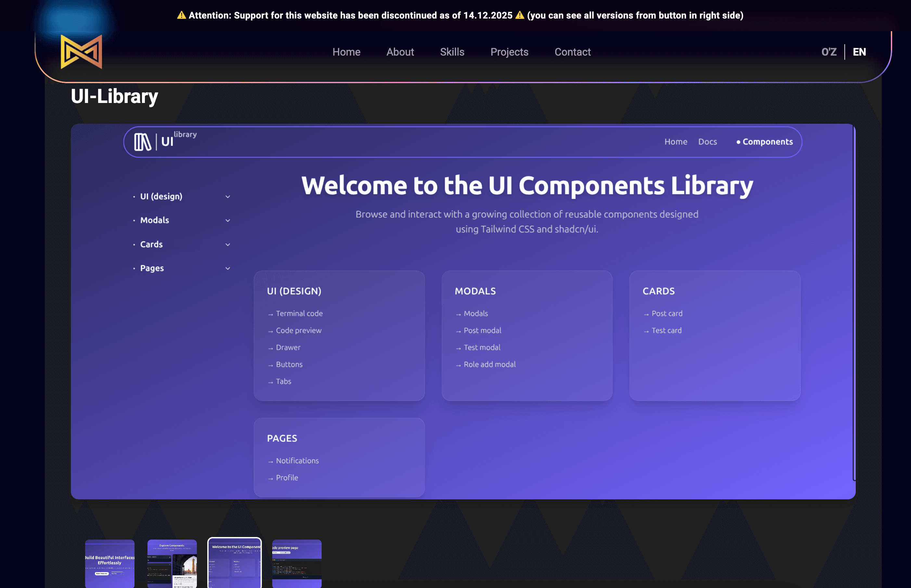Image resolution: width=911 pixels, height=588 pixels.
Task: Select the code preview page thumbnail
Action: tap(297, 564)
